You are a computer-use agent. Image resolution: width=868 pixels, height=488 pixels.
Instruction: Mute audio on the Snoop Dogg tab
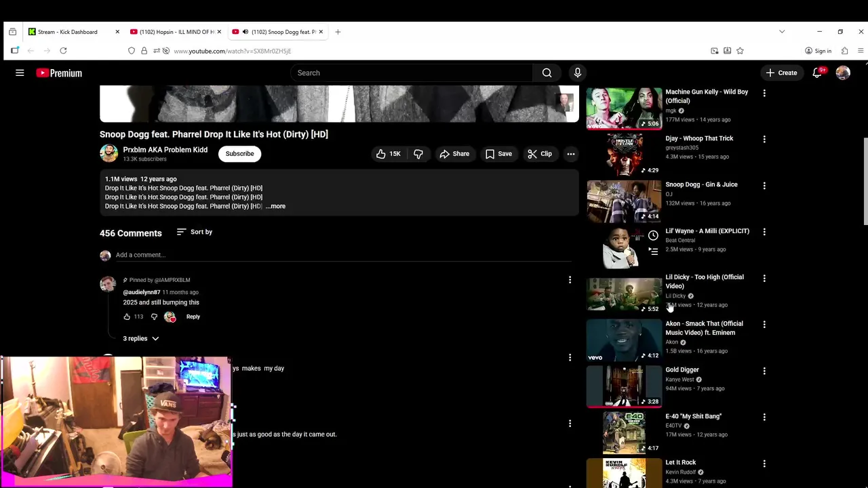tap(245, 32)
